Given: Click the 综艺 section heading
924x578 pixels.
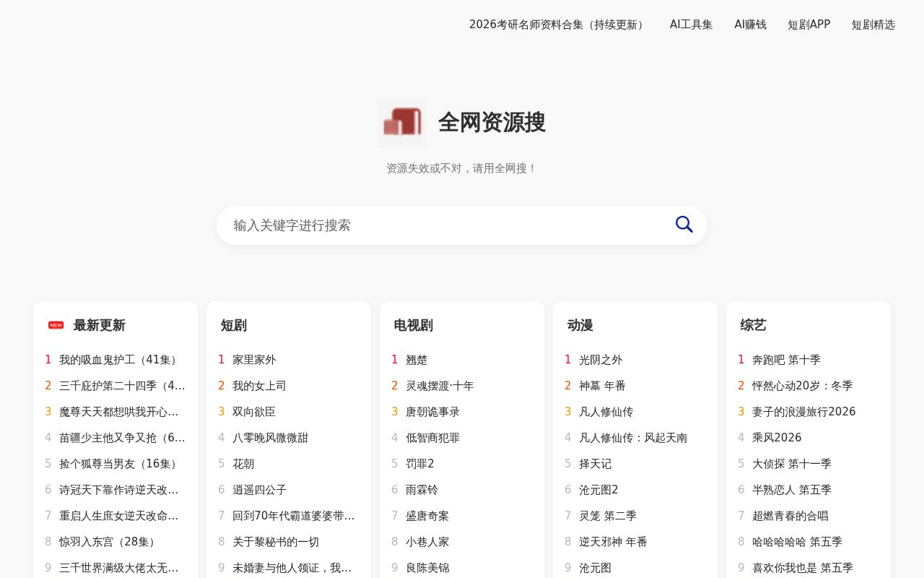Looking at the screenshot, I should (x=754, y=325).
